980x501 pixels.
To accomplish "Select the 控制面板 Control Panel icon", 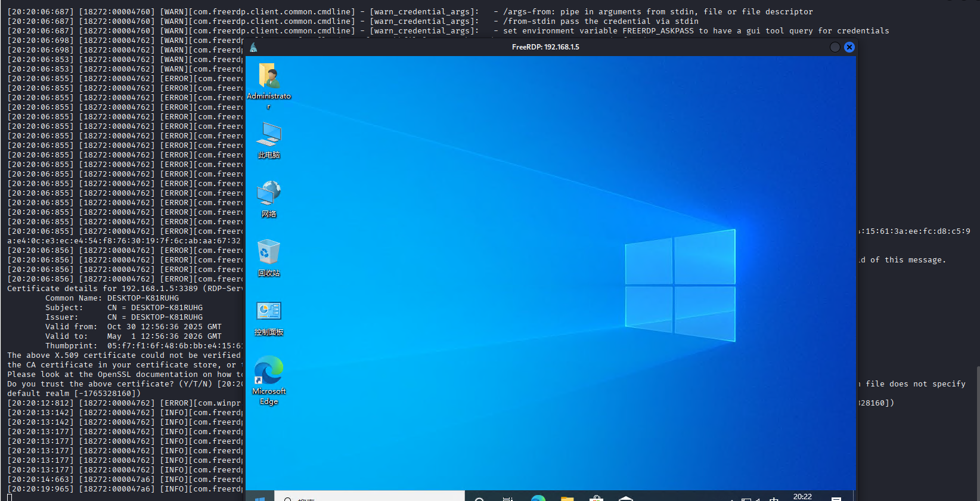I will tap(269, 318).
